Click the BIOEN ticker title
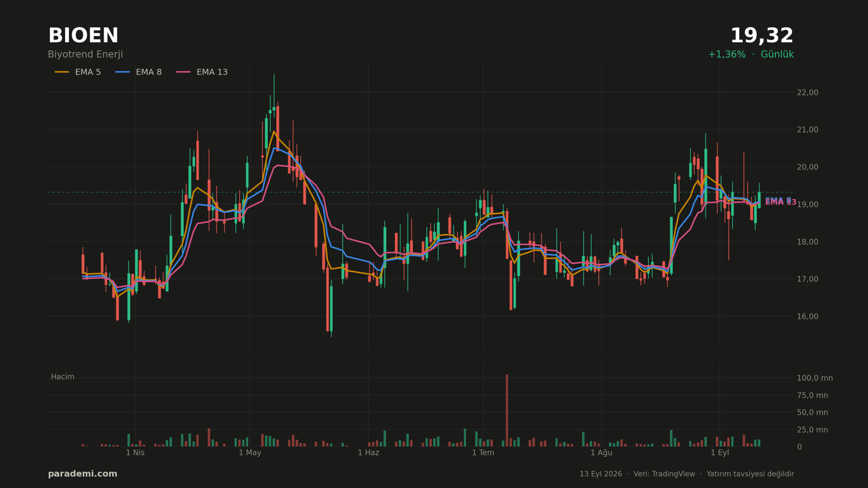This screenshot has height=488, width=868. coord(83,36)
